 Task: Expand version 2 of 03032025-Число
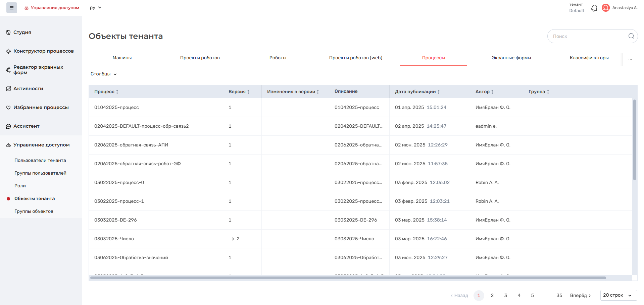coord(233,239)
